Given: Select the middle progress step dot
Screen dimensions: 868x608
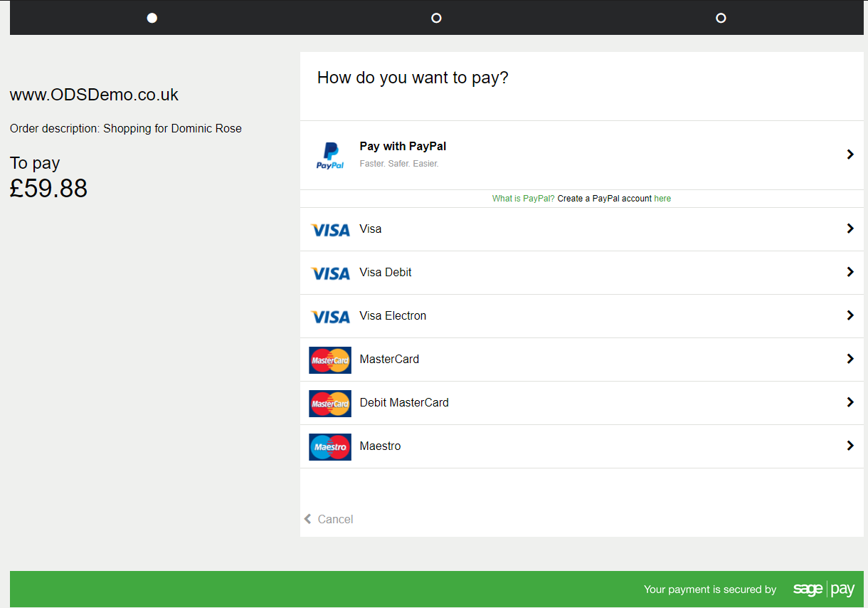Looking at the screenshot, I should click(x=436, y=18).
